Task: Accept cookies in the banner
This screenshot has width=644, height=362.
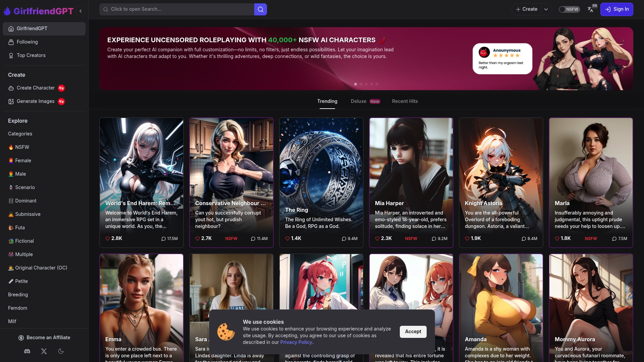Action: [413, 331]
